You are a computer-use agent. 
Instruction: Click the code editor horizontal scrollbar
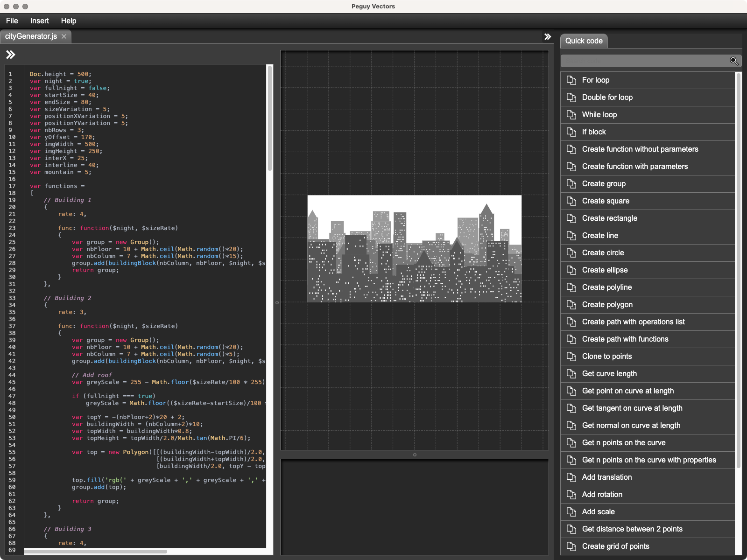click(x=96, y=552)
